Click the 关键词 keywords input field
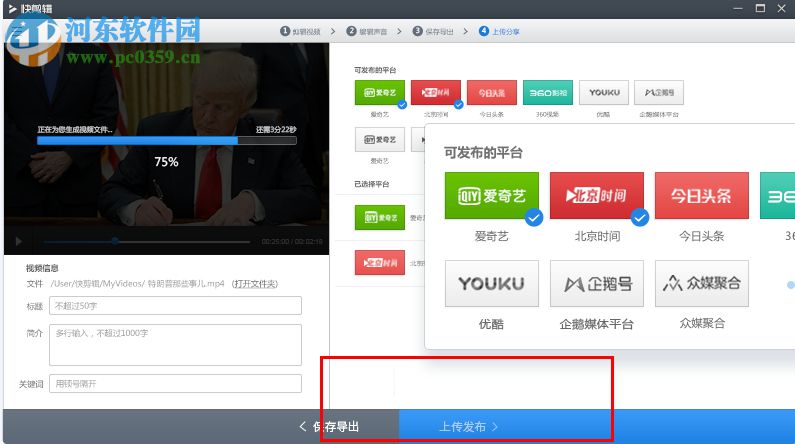 click(175, 384)
